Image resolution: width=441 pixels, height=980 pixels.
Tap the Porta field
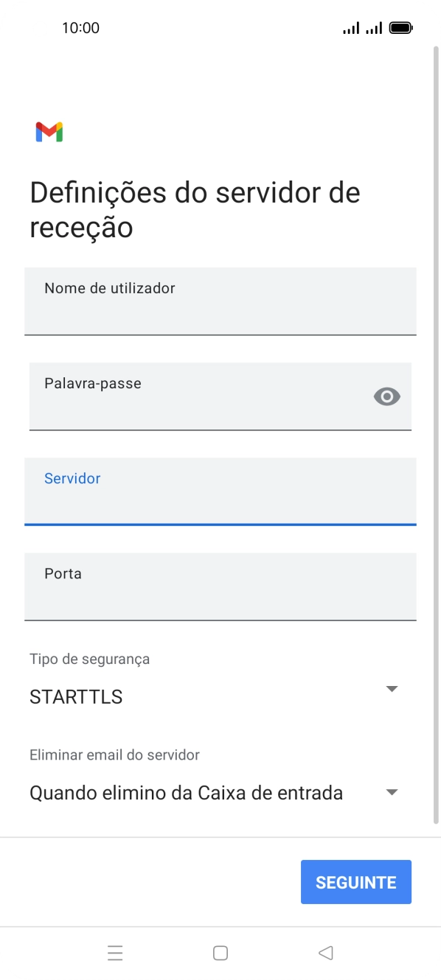(x=220, y=587)
